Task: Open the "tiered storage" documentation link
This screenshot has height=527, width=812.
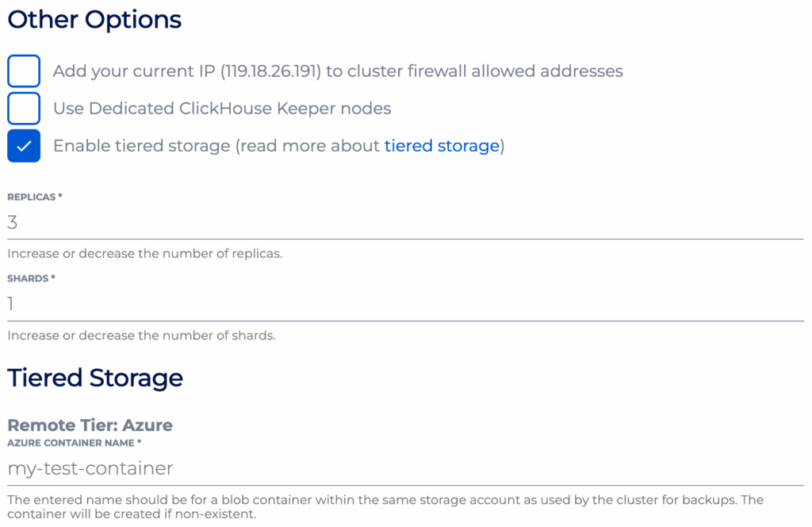Action: (x=442, y=146)
